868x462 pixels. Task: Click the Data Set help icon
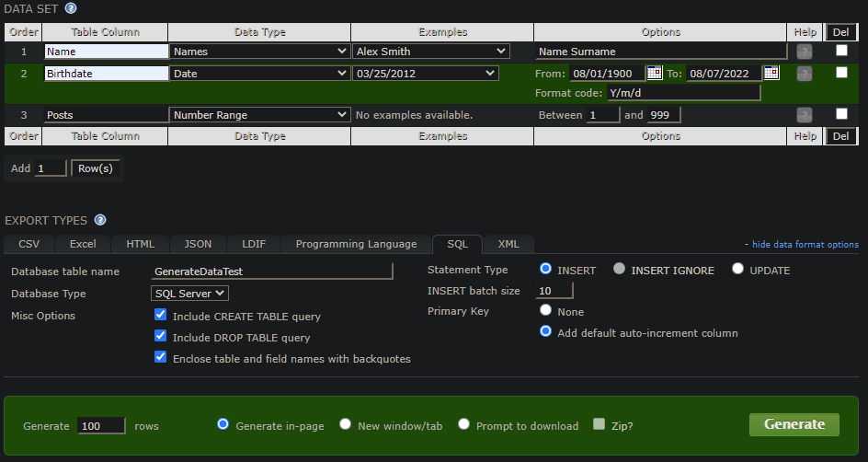click(71, 8)
